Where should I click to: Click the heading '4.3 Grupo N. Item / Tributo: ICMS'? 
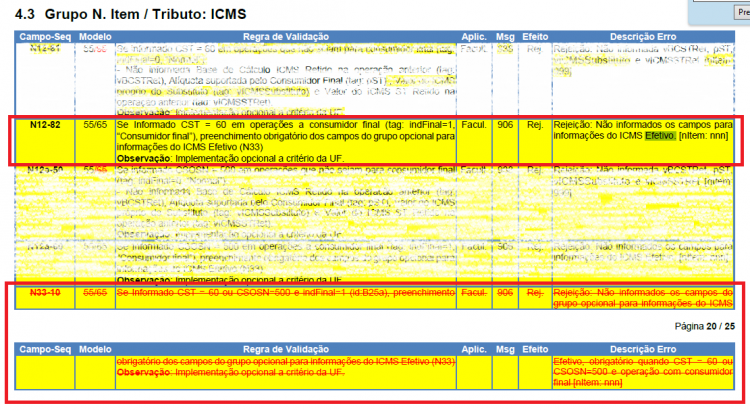pyautogui.click(x=131, y=14)
